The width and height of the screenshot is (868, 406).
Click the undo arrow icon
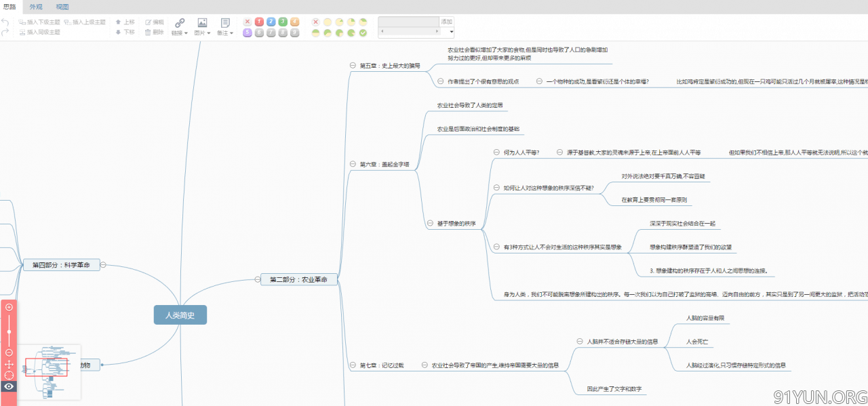5,22
